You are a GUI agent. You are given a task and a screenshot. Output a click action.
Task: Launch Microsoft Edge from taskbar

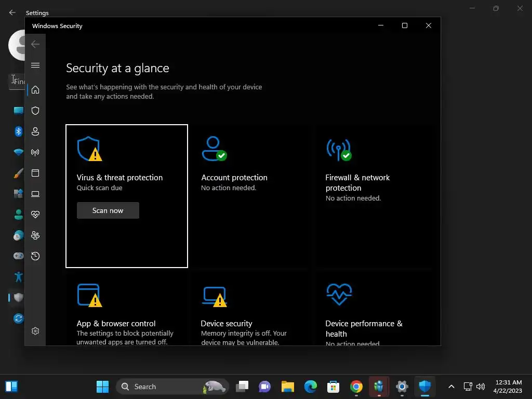click(311, 387)
